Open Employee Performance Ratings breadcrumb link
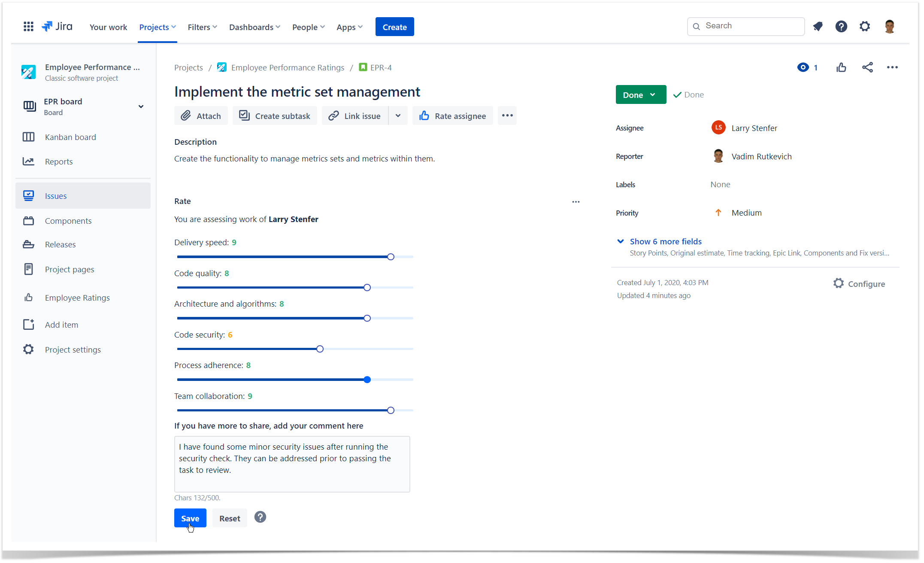 288,67
